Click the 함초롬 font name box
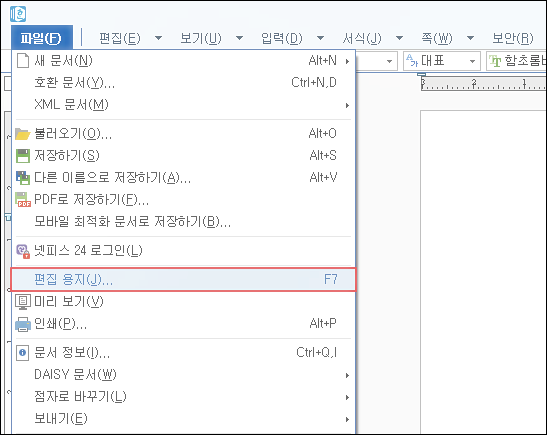 [517, 61]
